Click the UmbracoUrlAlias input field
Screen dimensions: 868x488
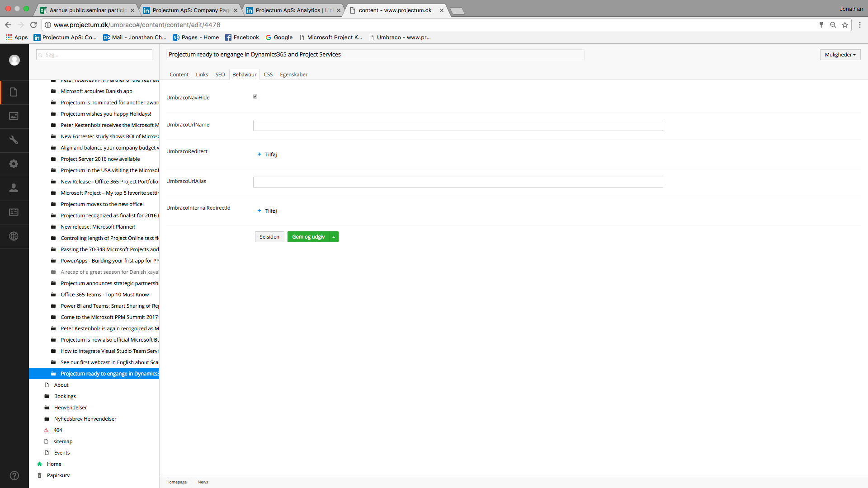point(458,182)
